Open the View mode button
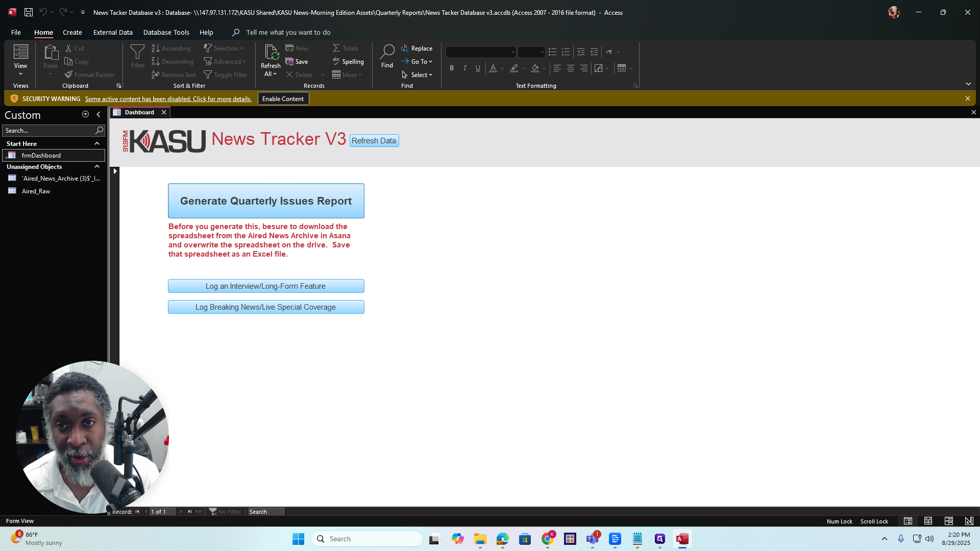The height and width of the screenshot is (551, 980). tap(20, 60)
